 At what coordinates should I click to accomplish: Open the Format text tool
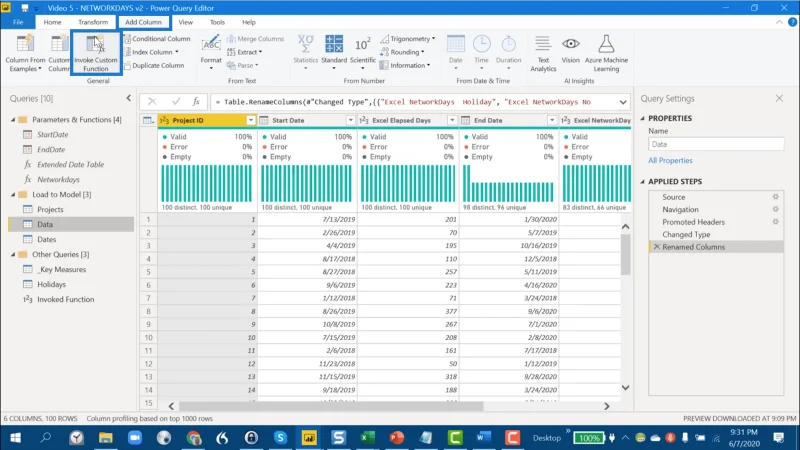[211, 53]
